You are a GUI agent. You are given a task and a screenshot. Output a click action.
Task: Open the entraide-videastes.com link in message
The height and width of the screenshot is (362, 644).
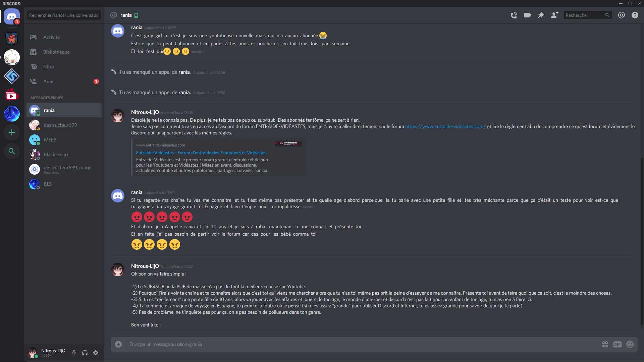point(445,126)
